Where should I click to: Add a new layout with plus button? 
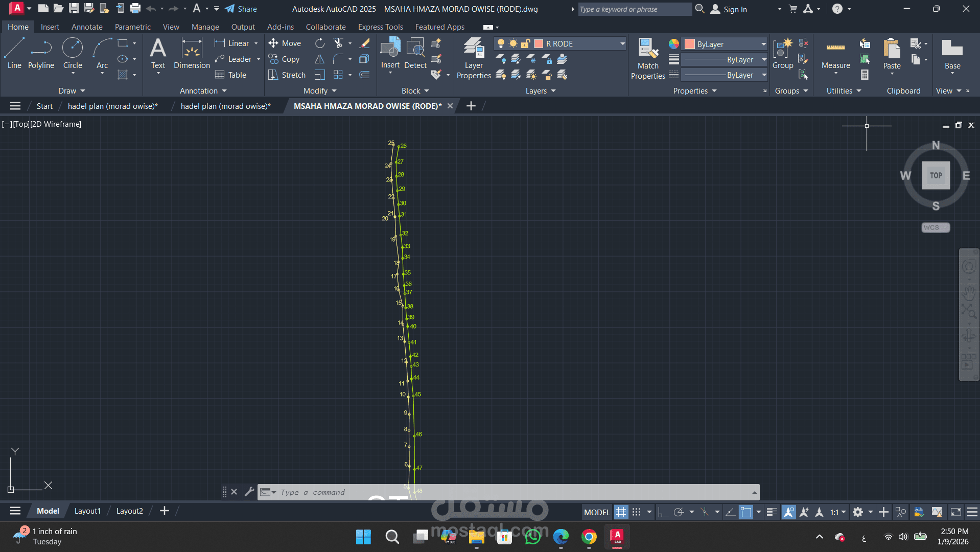tap(165, 511)
